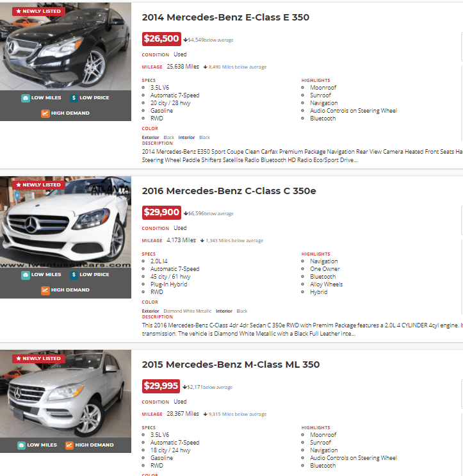The width and height of the screenshot is (463, 476).
Task: View the white C-Class sedan photo
Action: pyautogui.click(x=65, y=222)
